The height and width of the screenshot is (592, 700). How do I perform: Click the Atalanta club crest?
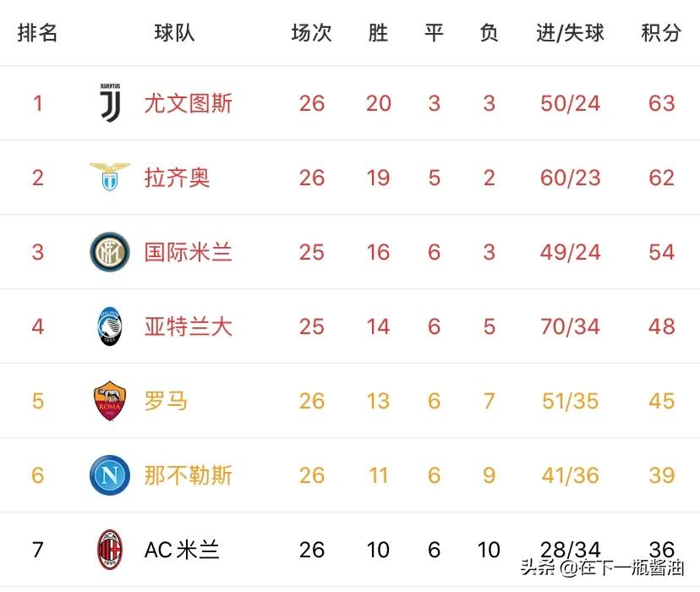(110, 326)
